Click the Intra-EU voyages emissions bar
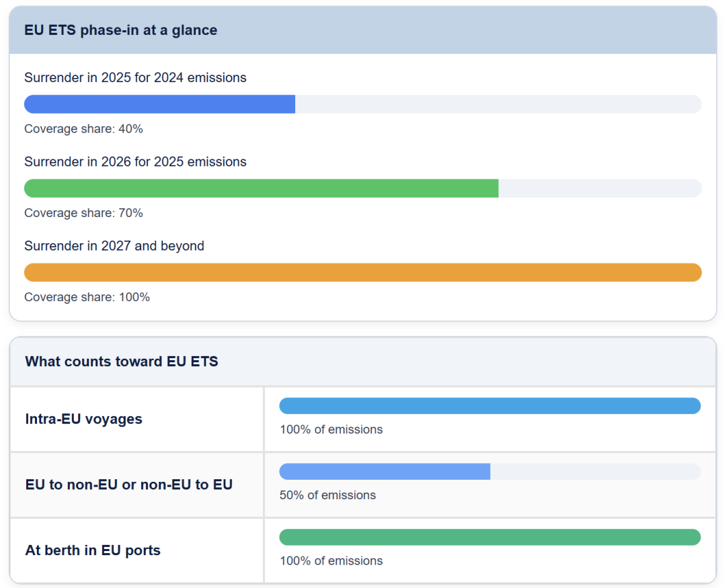The width and height of the screenshot is (726, 588). click(x=489, y=406)
